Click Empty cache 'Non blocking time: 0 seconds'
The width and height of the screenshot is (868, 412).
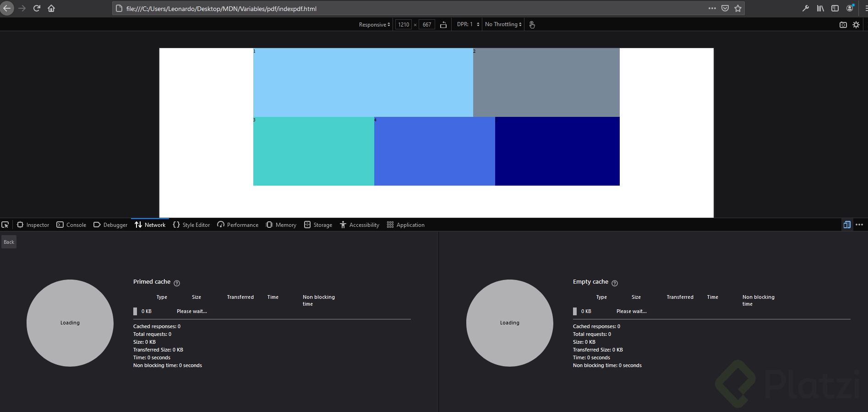[x=607, y=365]
